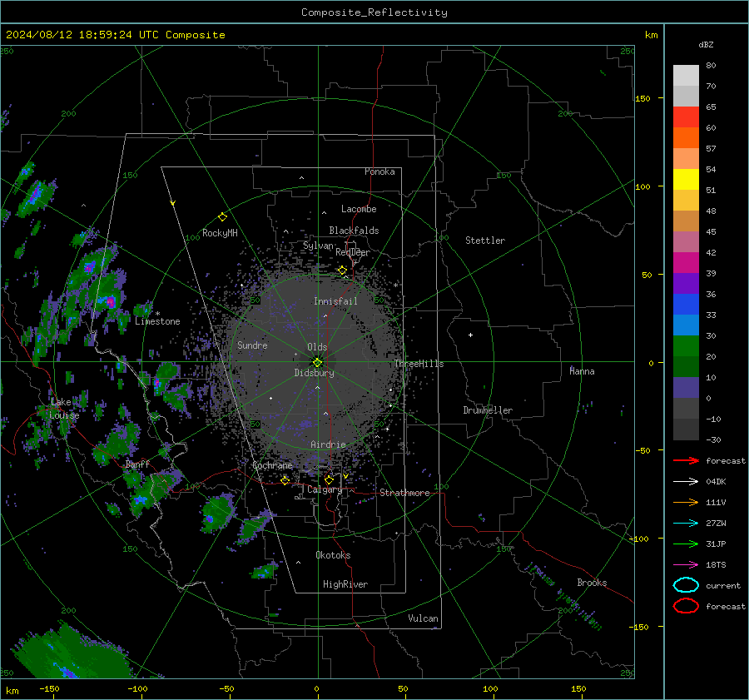Click the Sylvan label
The width and height of the screenshot is (749, 700).
click(318, 246)
